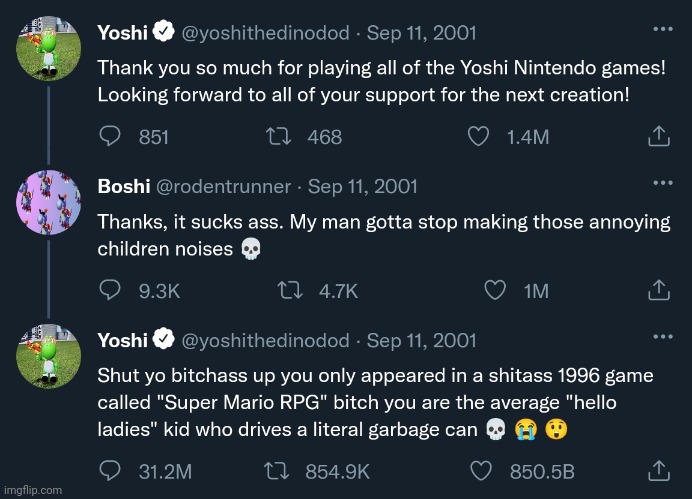Click the @rodentrunner handle

223,186
